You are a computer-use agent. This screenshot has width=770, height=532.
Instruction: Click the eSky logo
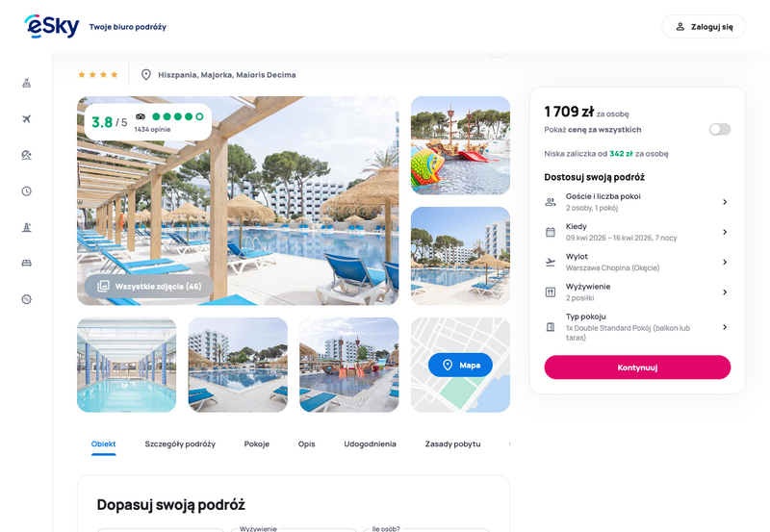click(52, 26)
